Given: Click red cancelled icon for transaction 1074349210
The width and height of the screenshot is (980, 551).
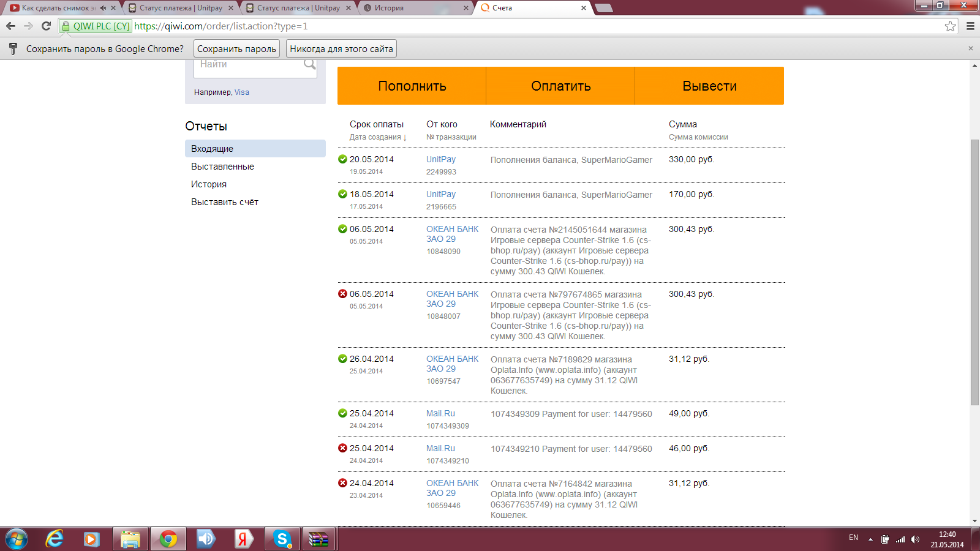Looking at the screenshot, I should click(342, 448).
